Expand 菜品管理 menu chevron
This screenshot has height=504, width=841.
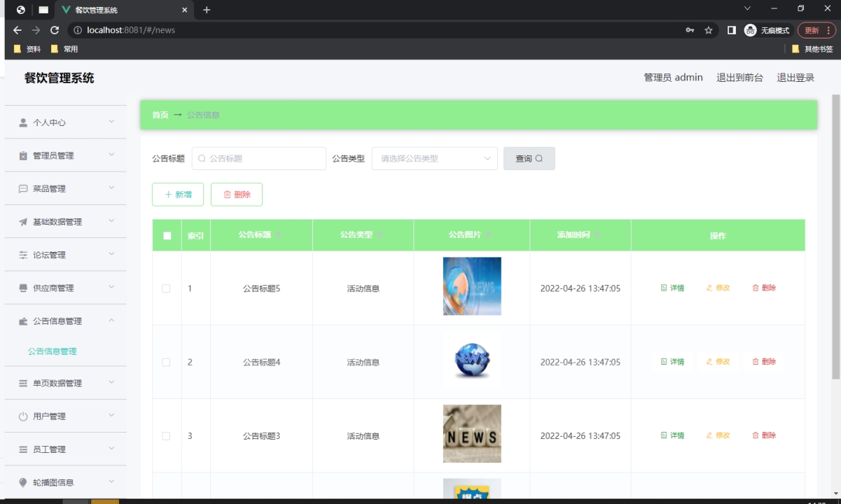111,188
